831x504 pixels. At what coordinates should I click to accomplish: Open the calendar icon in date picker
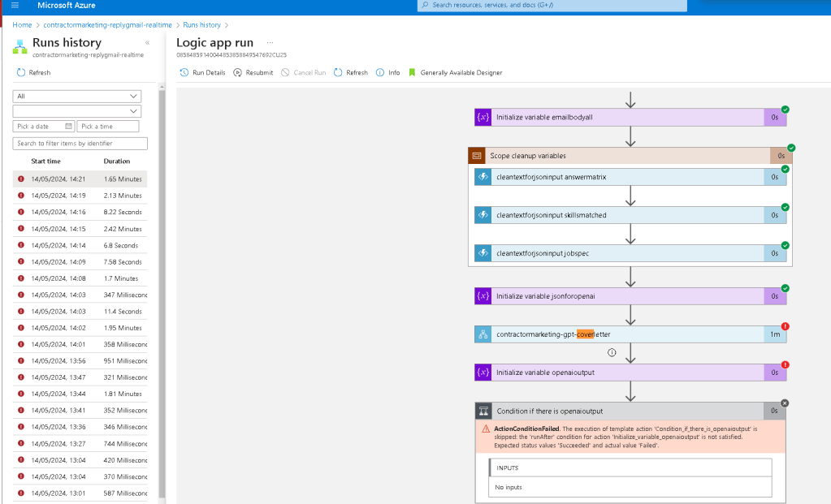pyautogui.click(x=68, y=126)
